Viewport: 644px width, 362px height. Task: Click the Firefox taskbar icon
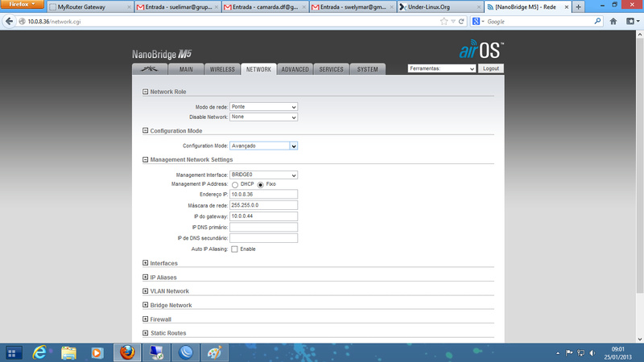pos(127,352)
